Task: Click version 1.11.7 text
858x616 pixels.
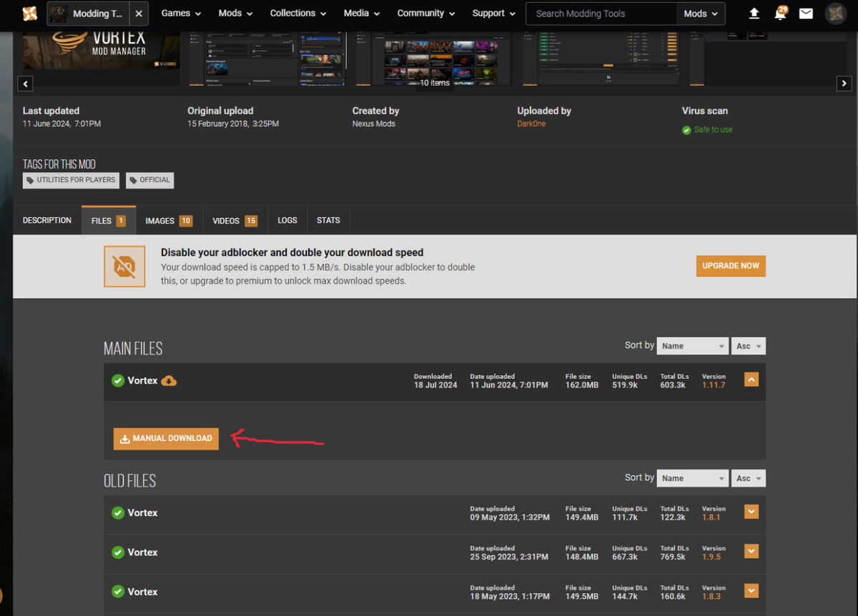Action: [x=714, y=385]
